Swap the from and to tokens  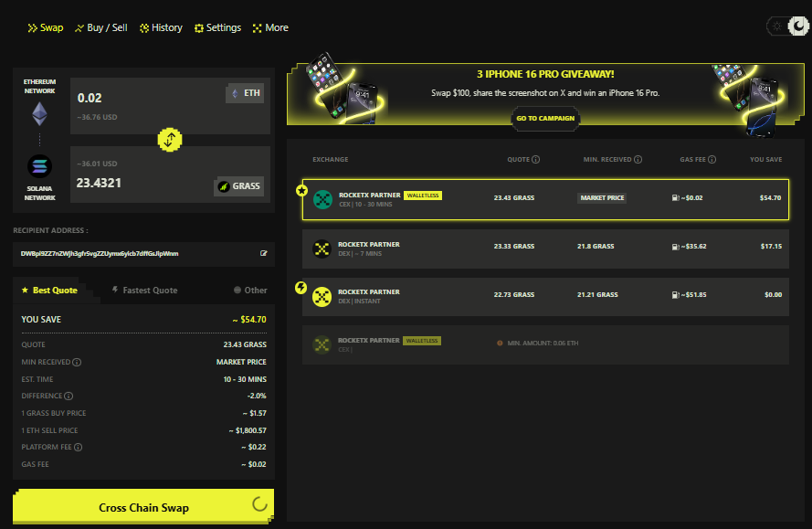point(170,140)
